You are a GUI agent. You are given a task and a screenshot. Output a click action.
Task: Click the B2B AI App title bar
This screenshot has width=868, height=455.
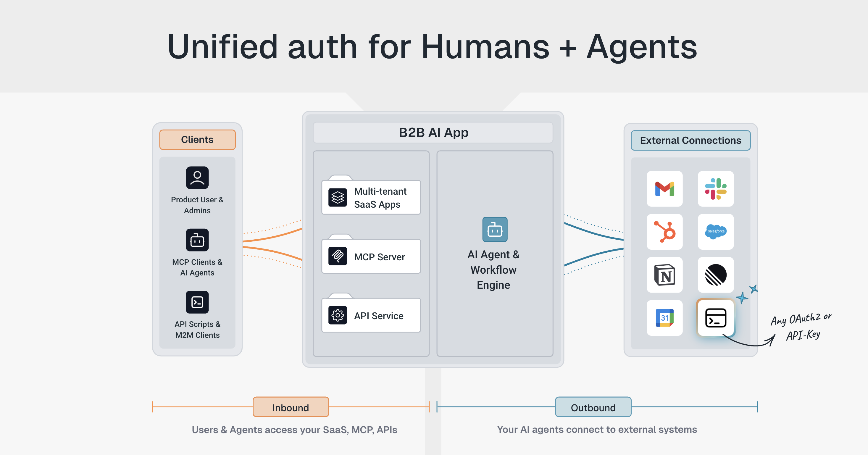click(x=433, y=133)
